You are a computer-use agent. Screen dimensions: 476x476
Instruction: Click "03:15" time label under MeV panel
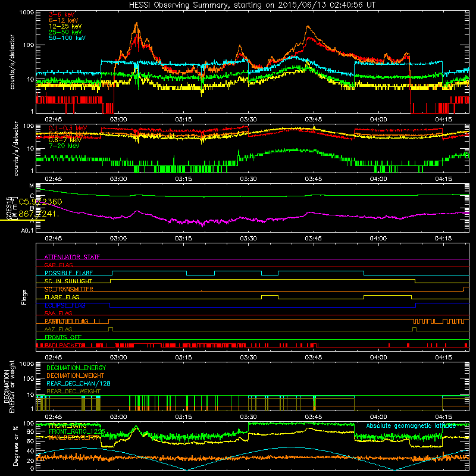click(x=183, y=179)
